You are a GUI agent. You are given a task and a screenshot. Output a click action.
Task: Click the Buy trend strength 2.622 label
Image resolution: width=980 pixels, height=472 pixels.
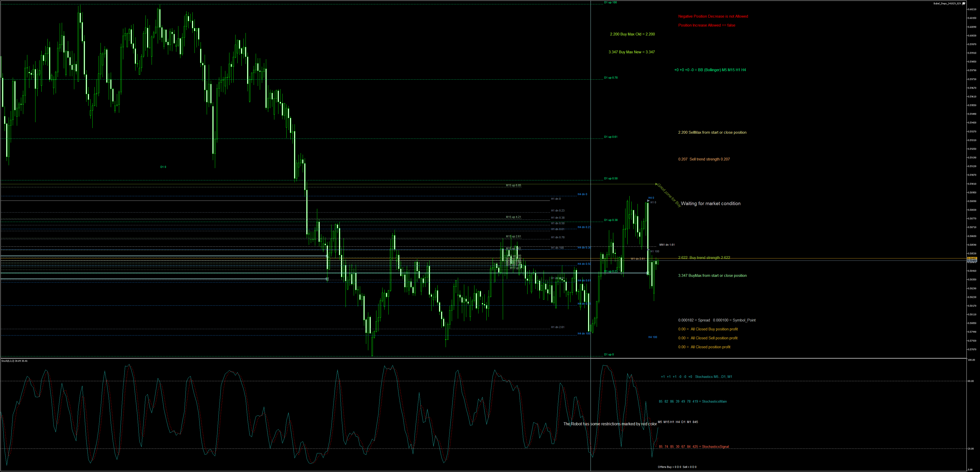tap(704, 258)
